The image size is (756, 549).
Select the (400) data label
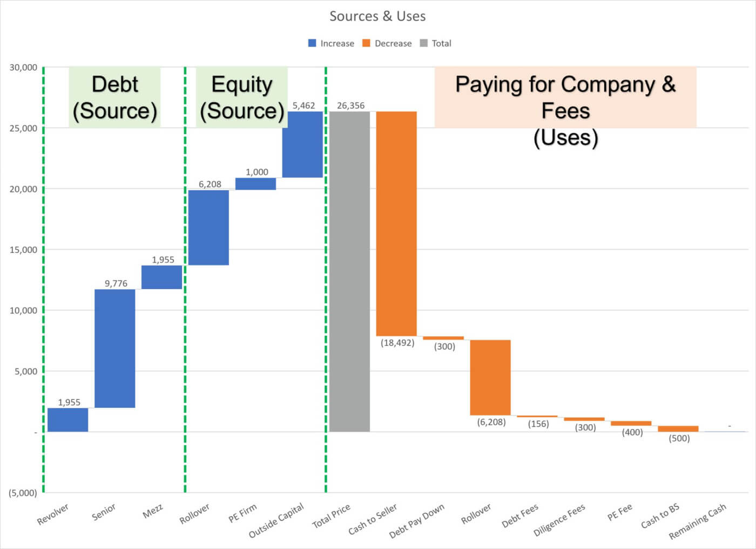click(632, 432)
